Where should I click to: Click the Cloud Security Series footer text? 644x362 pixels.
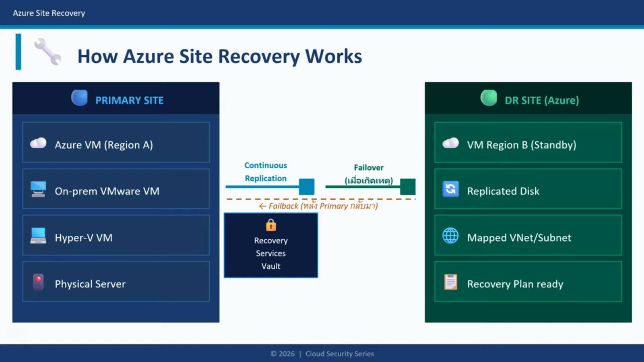pyautogui.click(x=340, y=354)
